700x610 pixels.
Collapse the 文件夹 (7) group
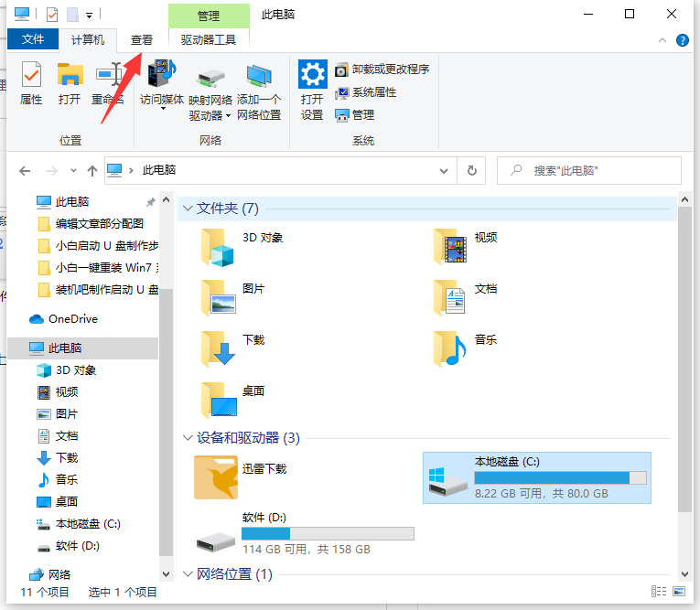pos(188,209)
